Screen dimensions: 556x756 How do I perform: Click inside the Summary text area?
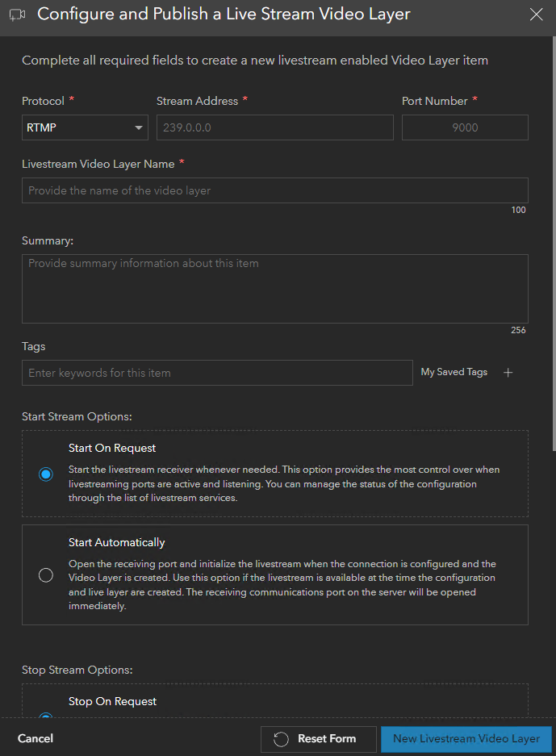[x=274, y=289]
